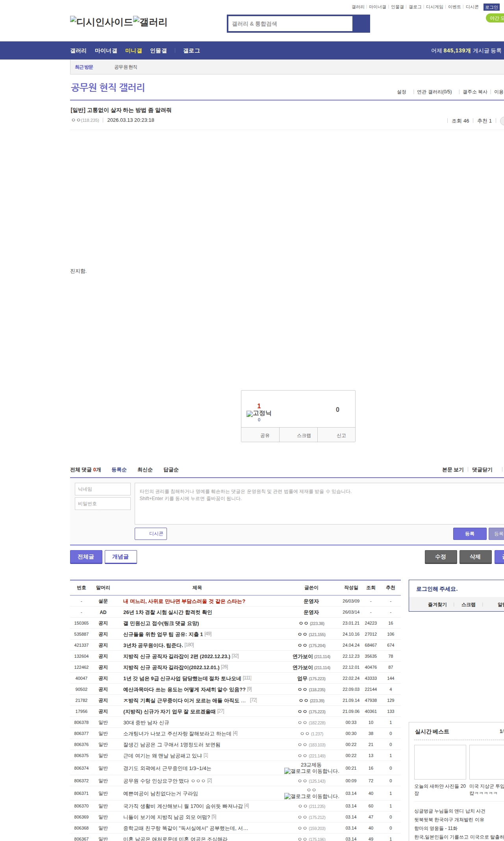Click the 갤러리 logo image next to 디시인사이드
Viewport: 504px width, 841px height.
[150, 22]
